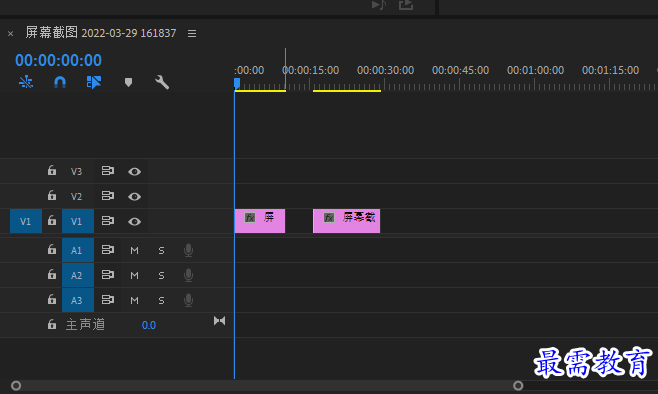The height and width of the screenshot is (394, 658).
Task: Mute track A1
Action: 134,250
